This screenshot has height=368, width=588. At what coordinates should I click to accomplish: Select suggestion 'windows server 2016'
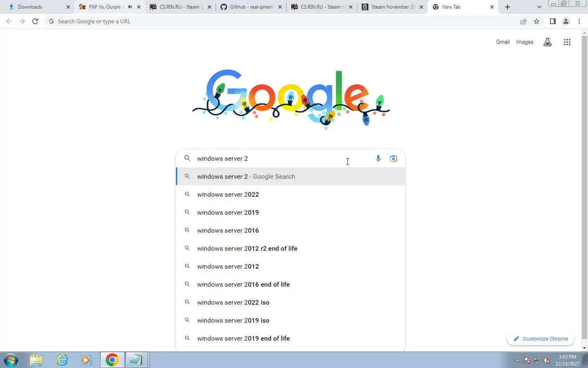coord(291,231)
